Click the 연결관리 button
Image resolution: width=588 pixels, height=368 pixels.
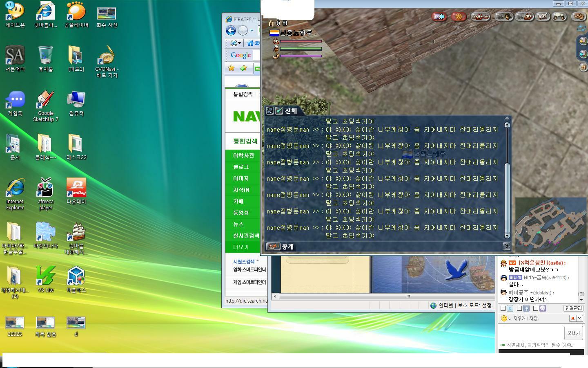tap(573, 308)
